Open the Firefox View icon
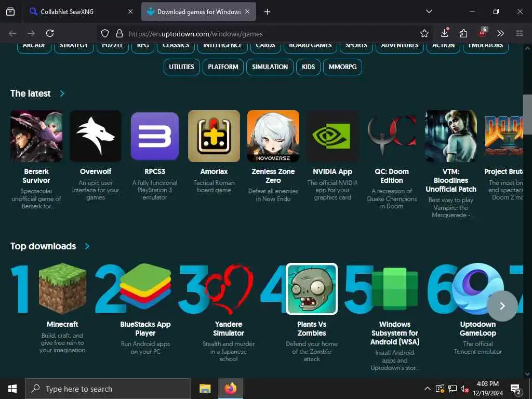This screenshot has width=532, height=399. click(x=10, y=11)
